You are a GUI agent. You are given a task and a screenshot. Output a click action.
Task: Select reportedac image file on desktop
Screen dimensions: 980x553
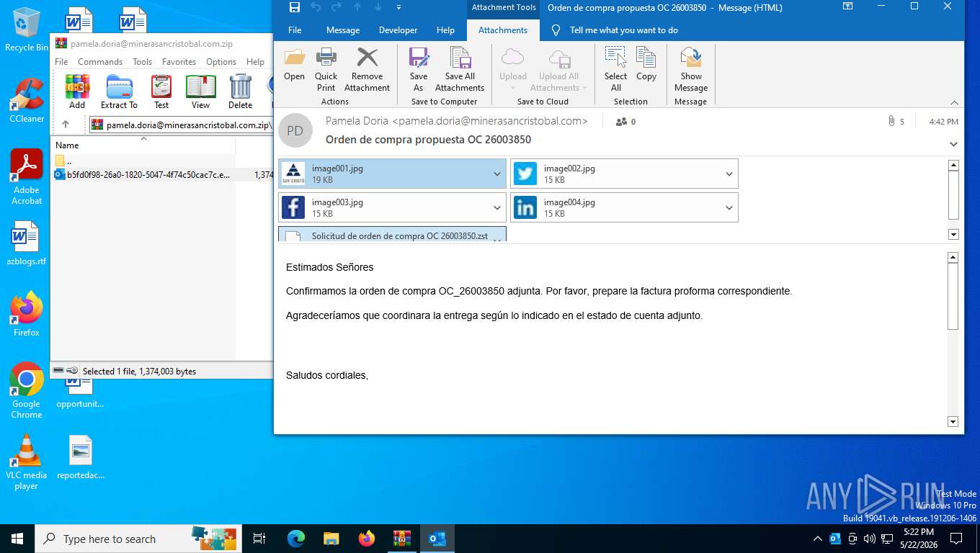pos(81,457)
